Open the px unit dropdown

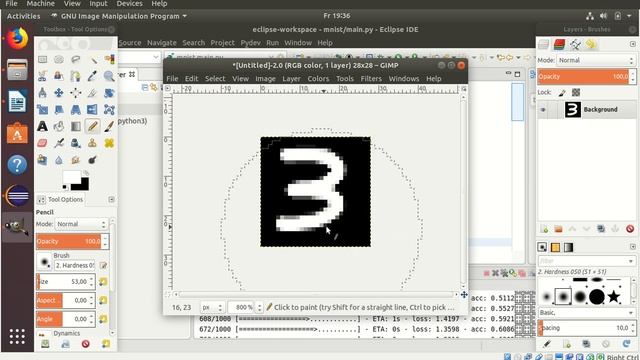(x=212, y=307)
